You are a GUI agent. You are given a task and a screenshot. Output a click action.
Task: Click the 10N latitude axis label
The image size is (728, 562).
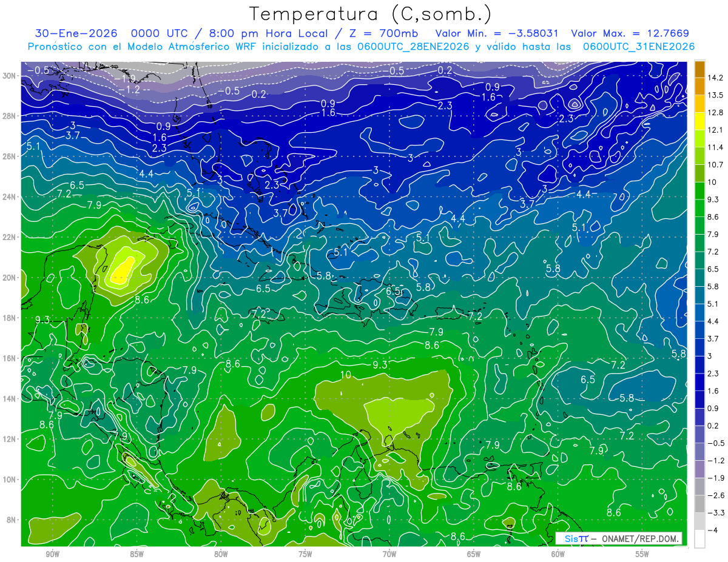tap(10, 479)
